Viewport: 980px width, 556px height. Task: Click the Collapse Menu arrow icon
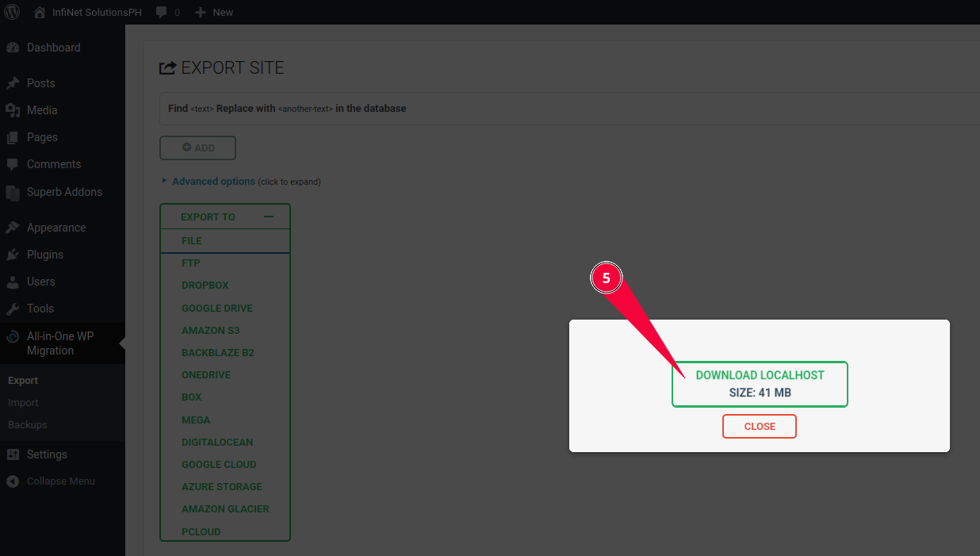pyautogui.click(x=13, y=481)
